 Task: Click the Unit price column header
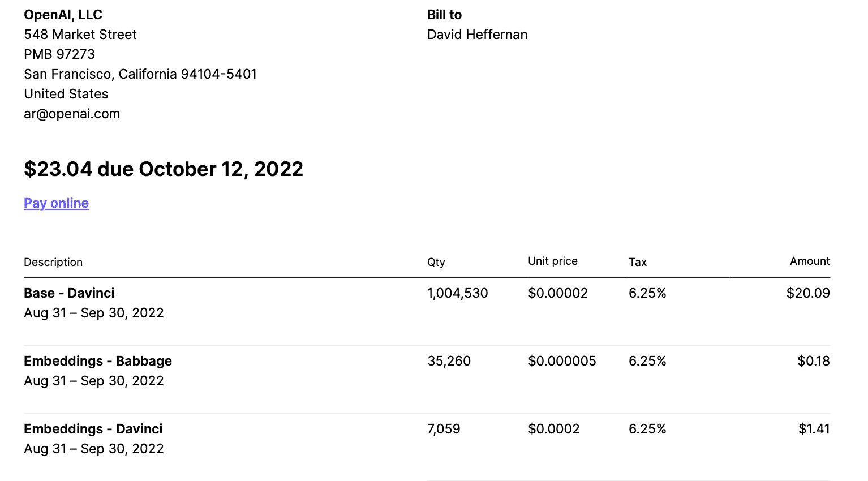pyautogui.click(x=552, y=261)
